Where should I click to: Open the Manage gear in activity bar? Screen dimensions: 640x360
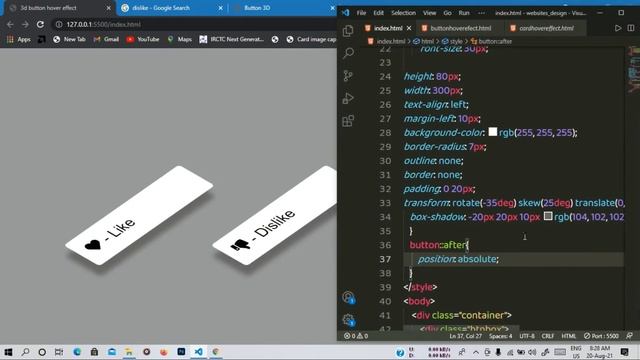pos(348,320)
